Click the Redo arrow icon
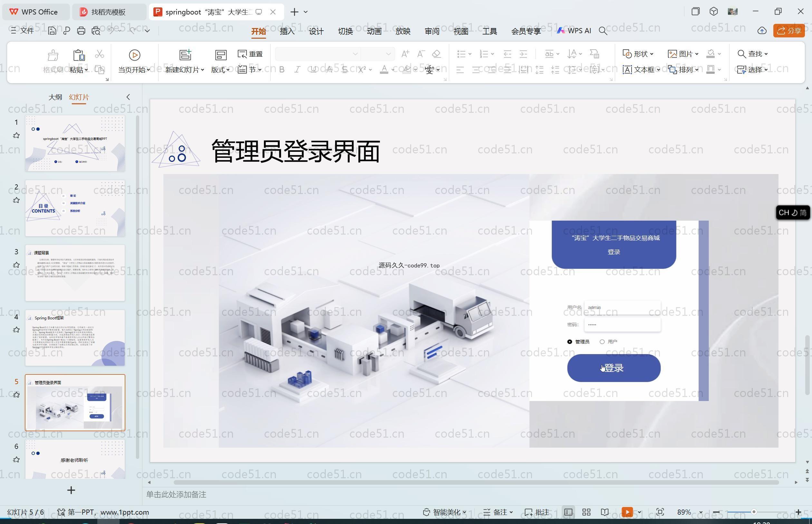The width and height of the screenshot is (812, 524). click(x=132, y=31)
